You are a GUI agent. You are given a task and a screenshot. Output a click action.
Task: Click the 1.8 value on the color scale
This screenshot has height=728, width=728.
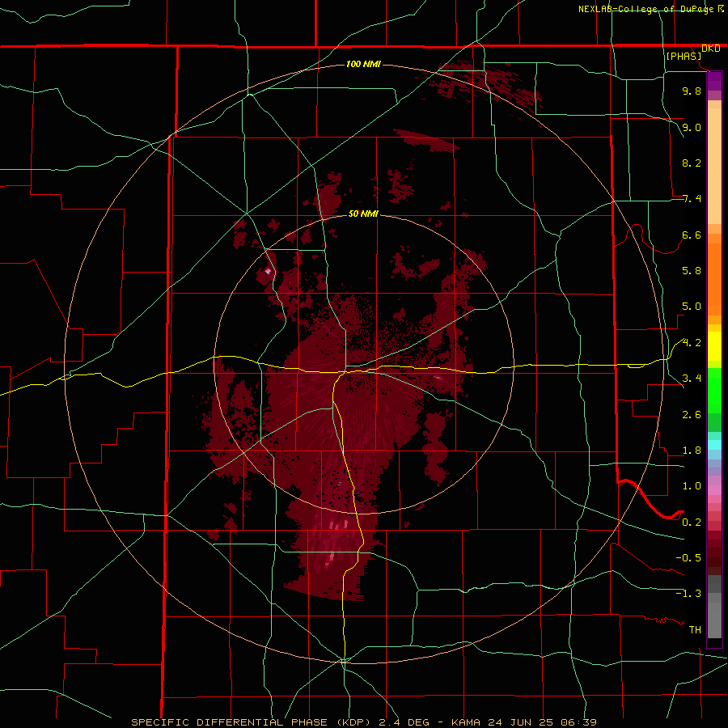[692, 451]
